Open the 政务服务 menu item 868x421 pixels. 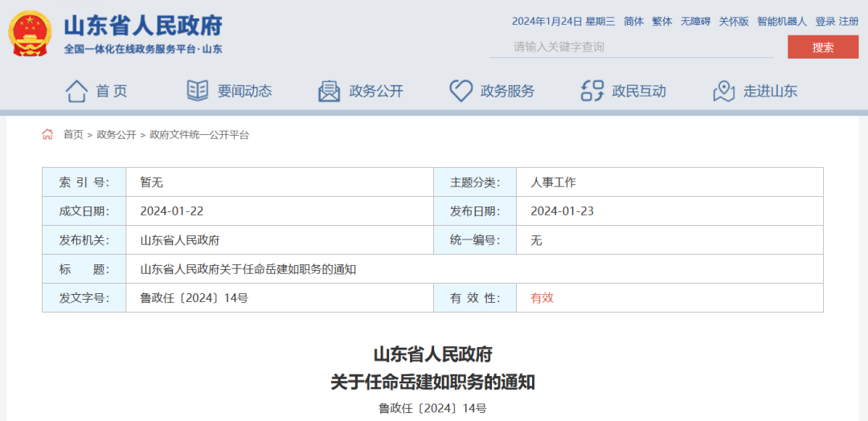click(x=507, y=91)
